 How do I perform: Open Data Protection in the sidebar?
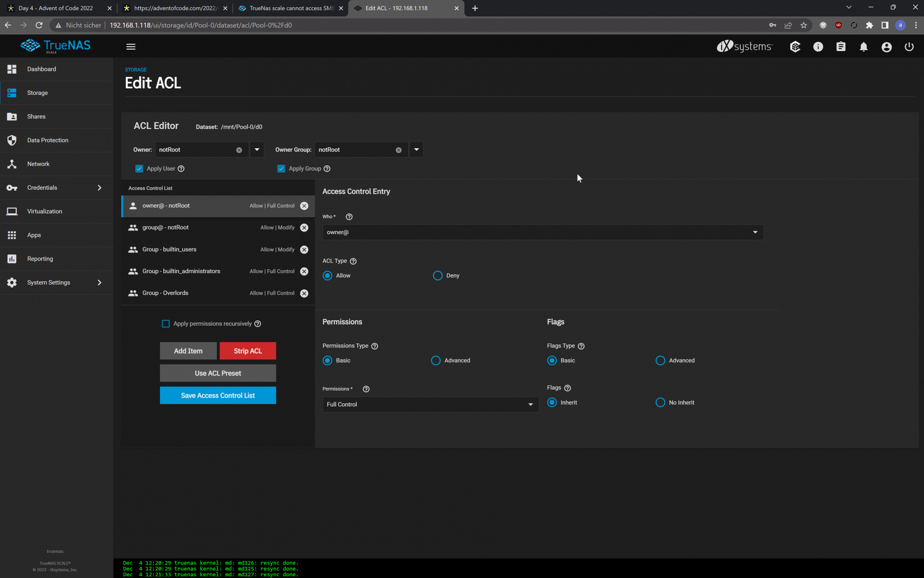56,140
